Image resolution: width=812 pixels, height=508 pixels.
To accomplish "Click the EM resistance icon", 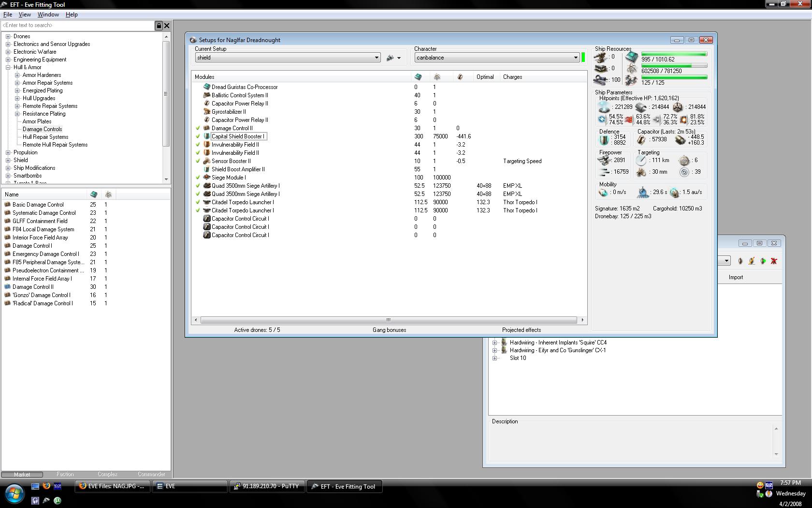I will [602, 119].
